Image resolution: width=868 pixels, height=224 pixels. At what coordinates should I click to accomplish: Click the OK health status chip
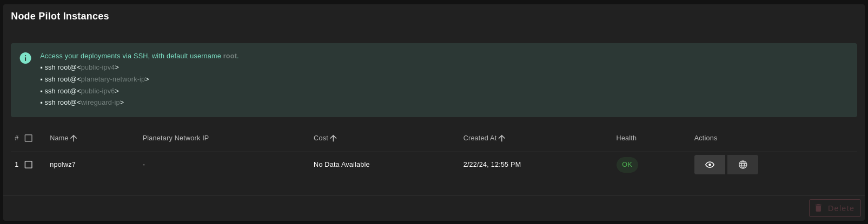point(627,165)
